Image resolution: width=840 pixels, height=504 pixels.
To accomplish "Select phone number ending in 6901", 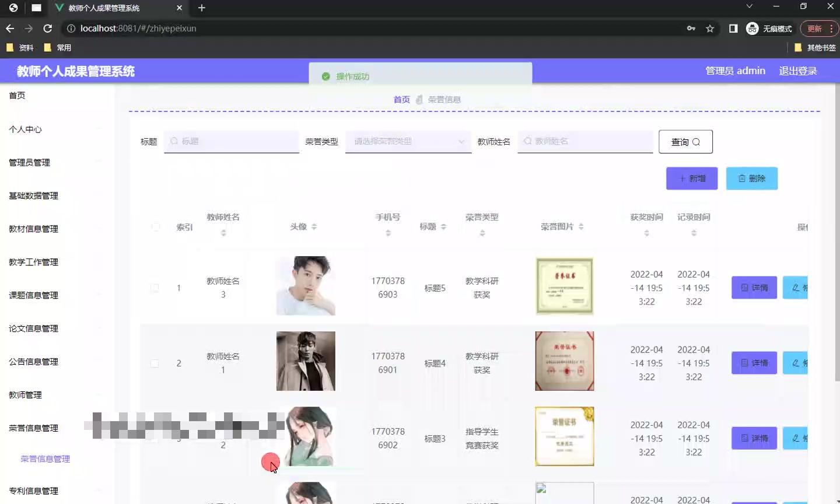I will [388, 363].
